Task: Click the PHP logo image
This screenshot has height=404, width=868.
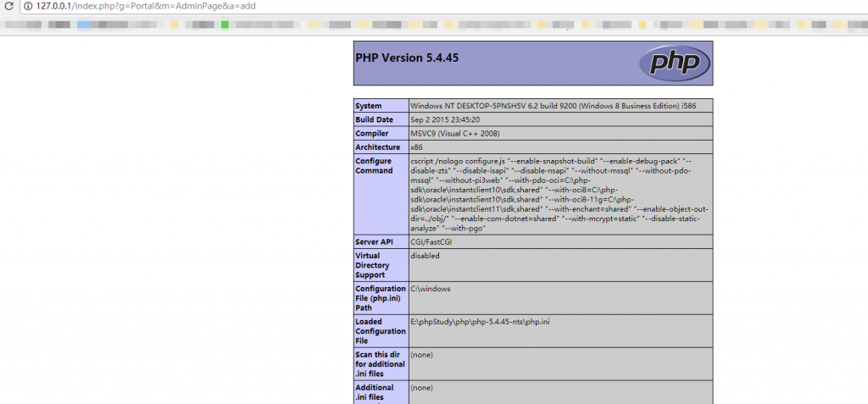Action: point(674,63)
